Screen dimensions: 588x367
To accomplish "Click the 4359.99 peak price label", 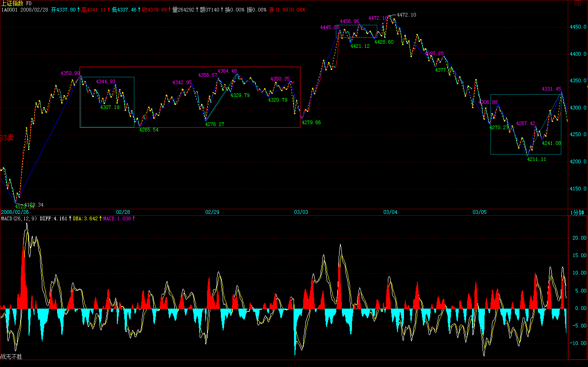I will (70, 73).
